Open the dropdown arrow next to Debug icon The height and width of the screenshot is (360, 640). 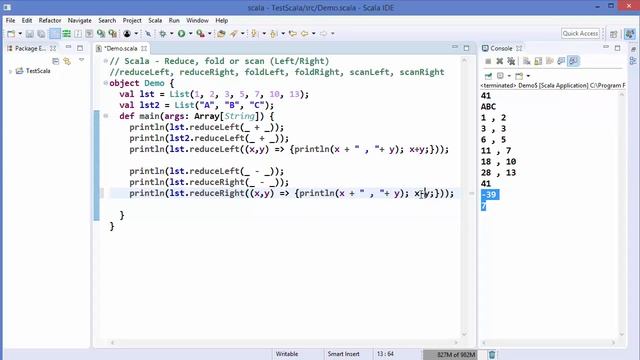coord(171,33)
